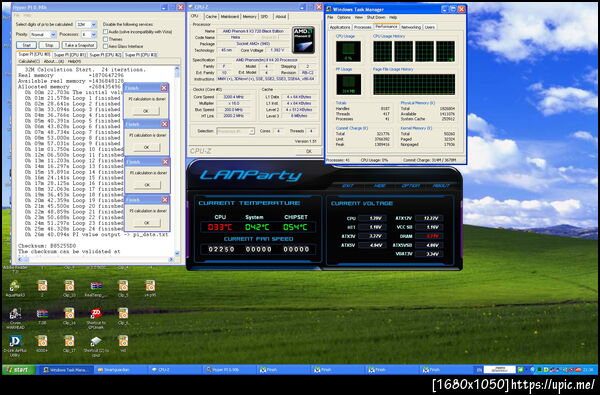Click the Hyper PI log vertical scrollbar
The width and height of the screenshot is (600, 395).
click(177, 161)
